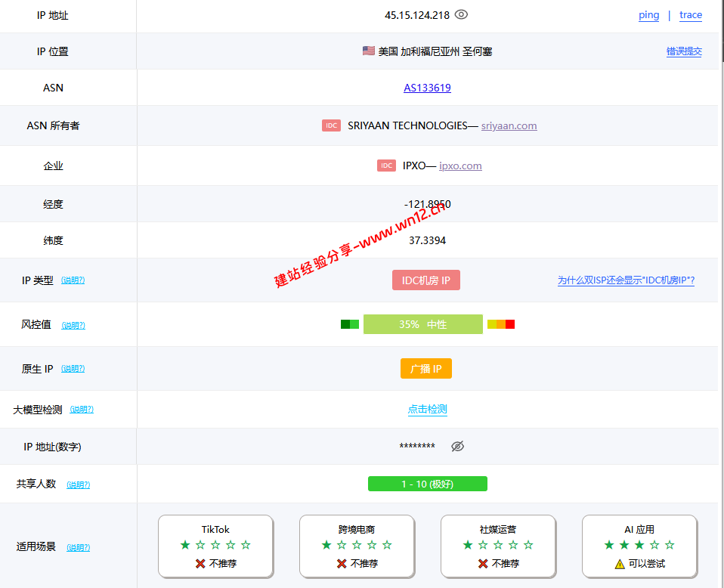Select the TikTok scenario card
The width and height of the screenshot is (724, 588).
coord(215,546)
